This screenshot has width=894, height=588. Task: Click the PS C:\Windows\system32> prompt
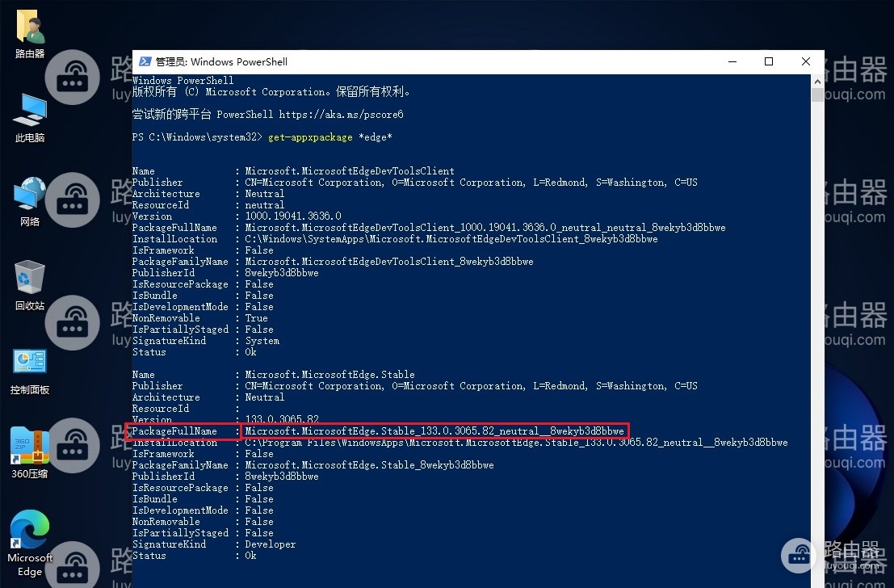tap(197, 137)
